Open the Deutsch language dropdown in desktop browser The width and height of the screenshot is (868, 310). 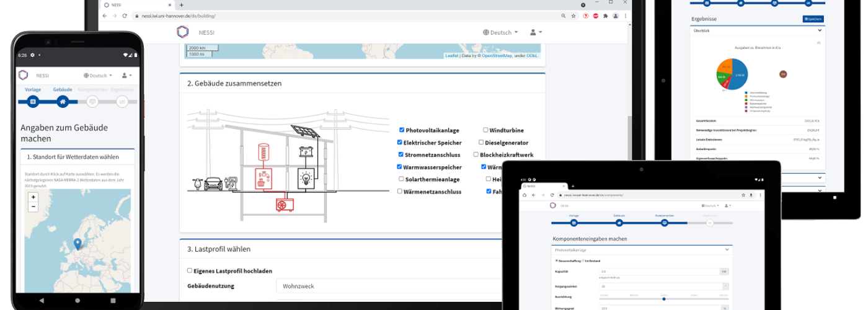[x=500, y=32]
